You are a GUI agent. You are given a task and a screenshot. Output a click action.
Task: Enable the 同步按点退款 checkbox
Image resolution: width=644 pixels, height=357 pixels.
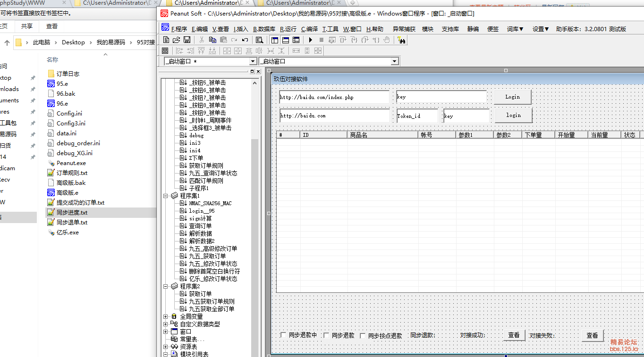363,336
